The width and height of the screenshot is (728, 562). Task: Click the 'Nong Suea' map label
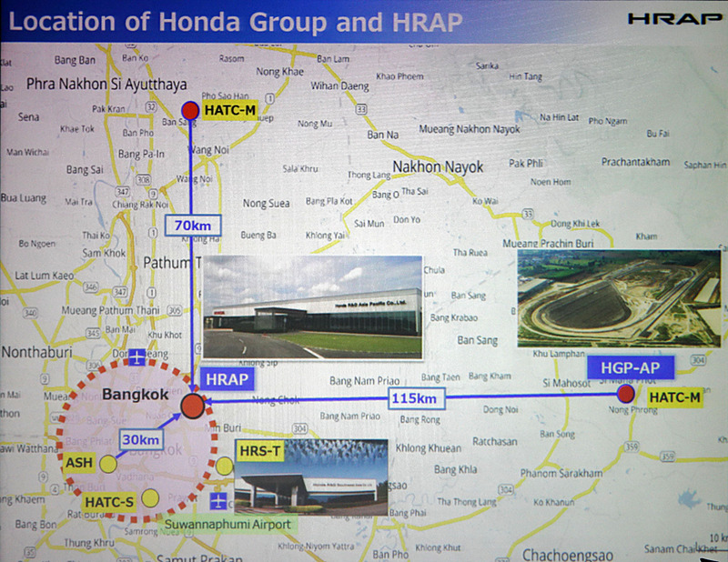266,204
